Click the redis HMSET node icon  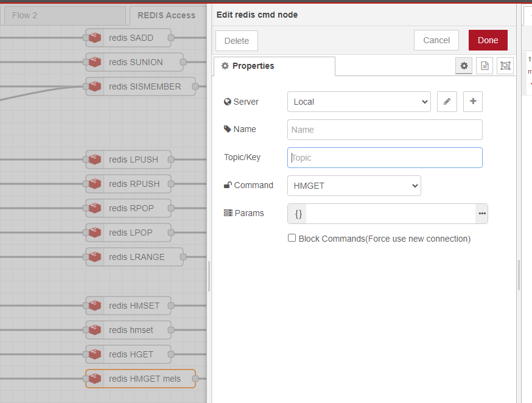tap(95, 306)
